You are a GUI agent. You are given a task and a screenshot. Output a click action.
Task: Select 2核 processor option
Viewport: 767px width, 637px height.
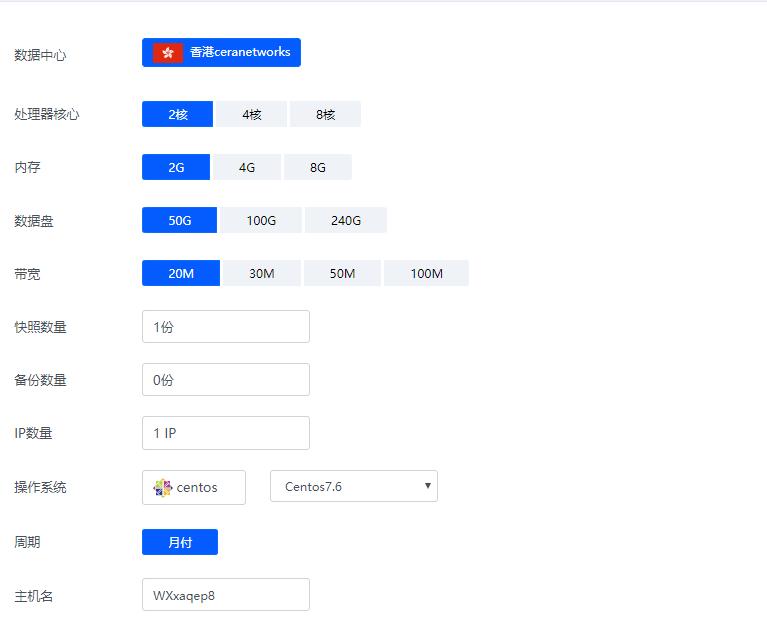(x=177, y=114)
